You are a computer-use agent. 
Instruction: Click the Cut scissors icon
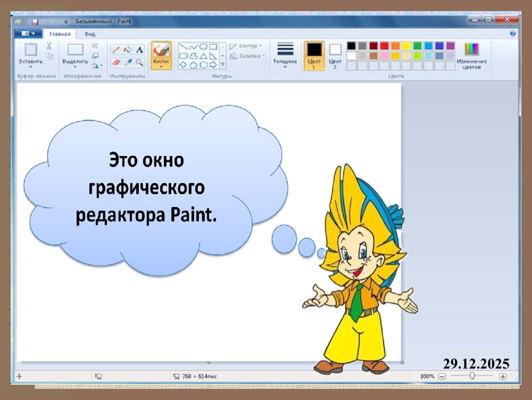pos(49,45)
